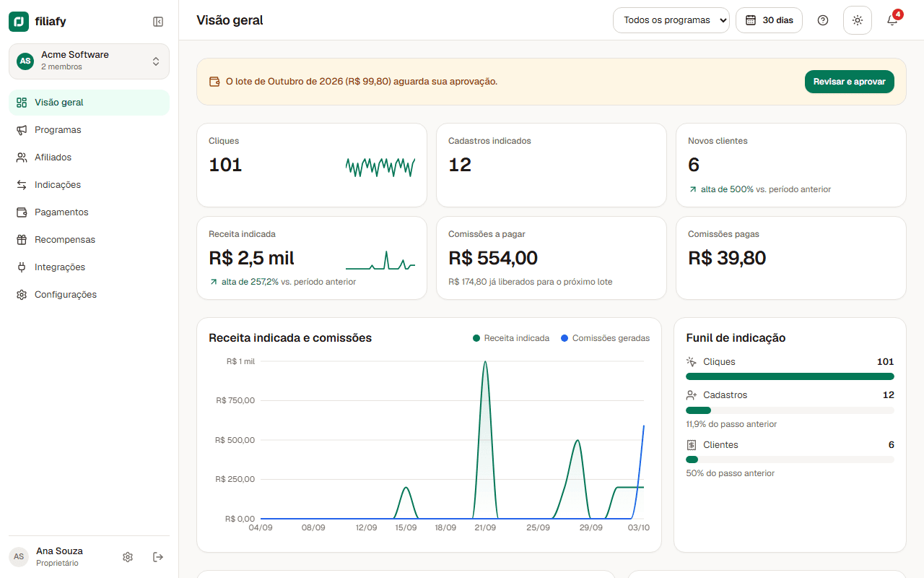924x578 pixels.
Task: Click the calendar icon in 30 dias button
Action: (x=751, y=20)
